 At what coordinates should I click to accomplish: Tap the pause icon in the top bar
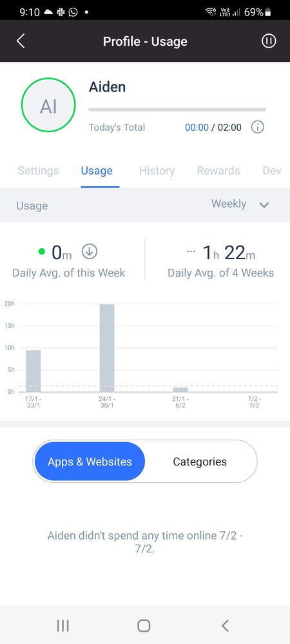tap(269, 41)
